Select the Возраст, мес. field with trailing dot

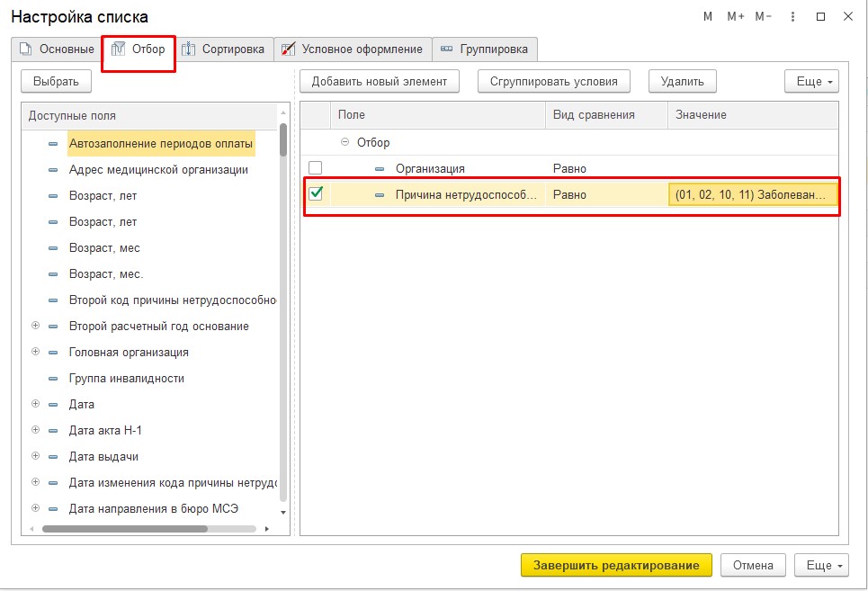click(x=106, y=274)
